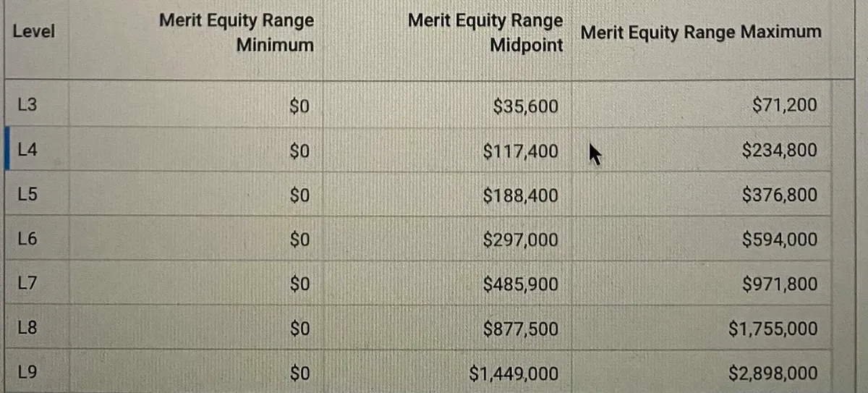Image resolution: width=868 pixels, height=393 pixels.
Task: Select the $1,449,000 midpoint value
Action: (514, 374)
